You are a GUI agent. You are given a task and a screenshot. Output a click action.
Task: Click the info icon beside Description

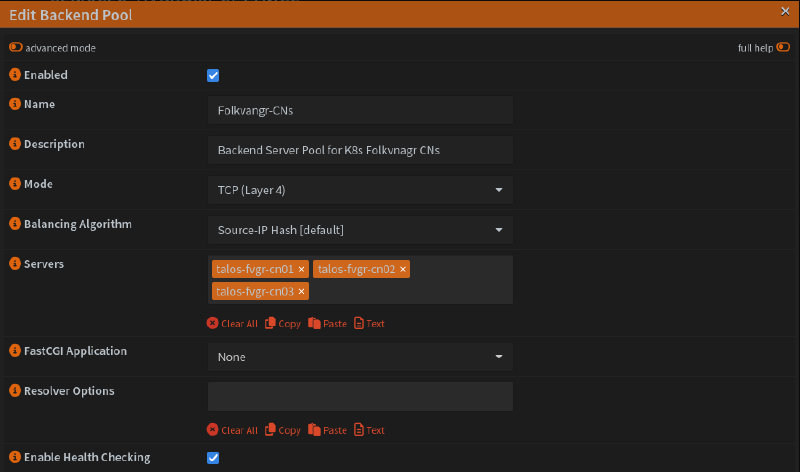point(15,143)
